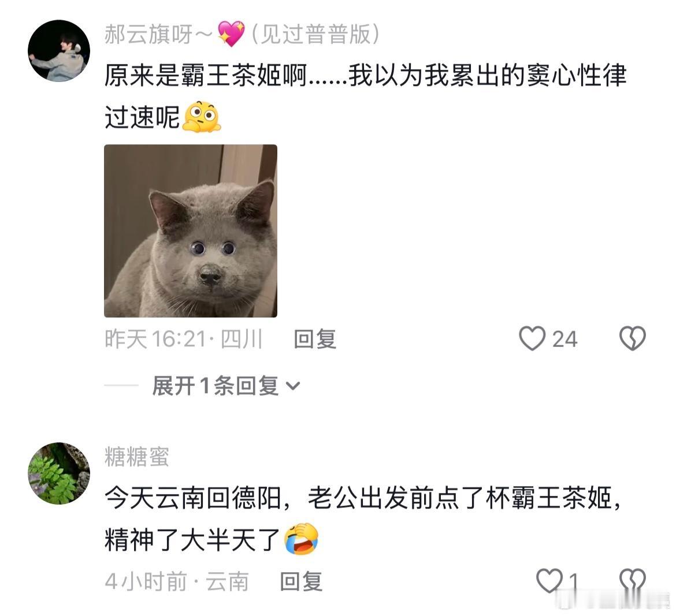Open username 糖糖蜜 profile link
Screen dimensions: 676x616
(x=136, y=457)
